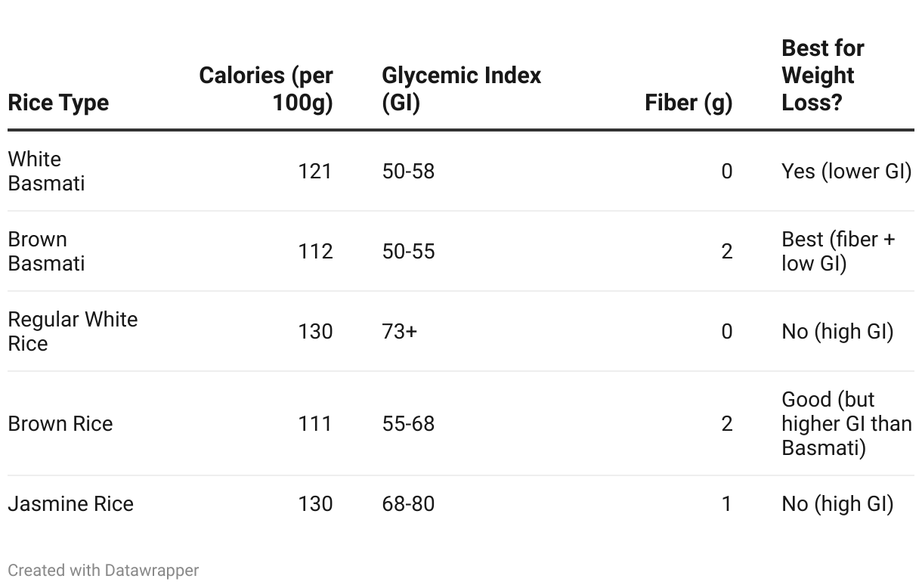Select the 112 calories value
This screenshot has height=588, width=922.
315,251
